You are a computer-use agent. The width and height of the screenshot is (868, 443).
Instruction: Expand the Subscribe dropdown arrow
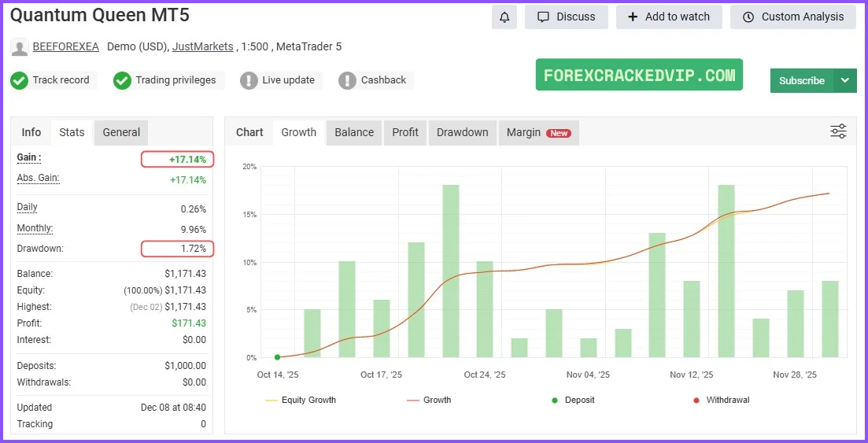(x=845, y=80)
